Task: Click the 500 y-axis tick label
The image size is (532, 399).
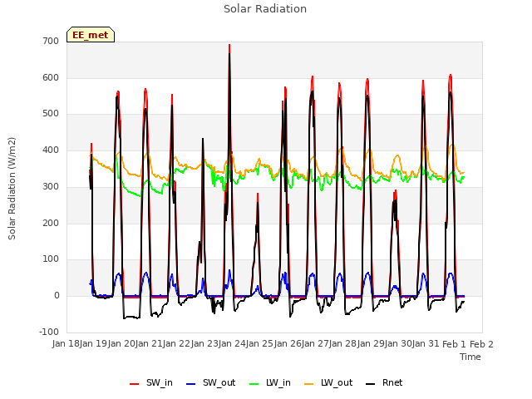Action: coord(51,114)
